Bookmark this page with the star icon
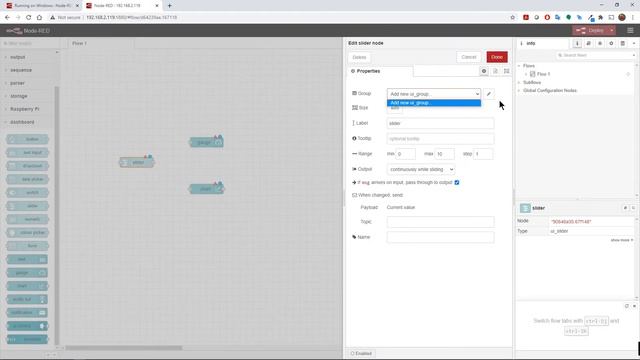 [x=513, y=18]
